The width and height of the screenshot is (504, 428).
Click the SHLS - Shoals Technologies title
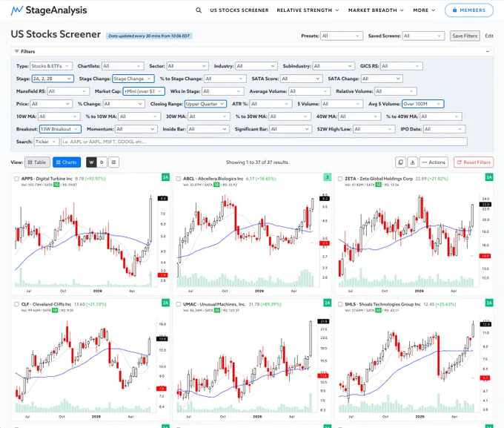click(382, 304)
